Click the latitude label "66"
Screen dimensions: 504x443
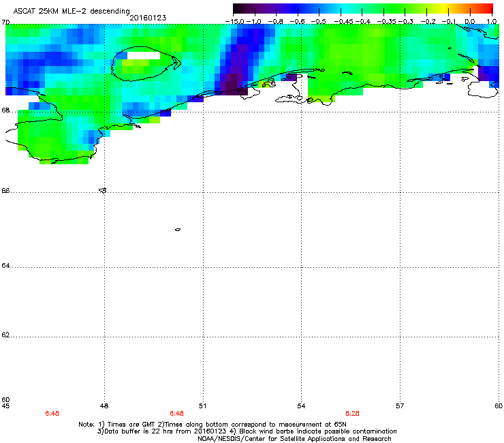click(5, 191)
